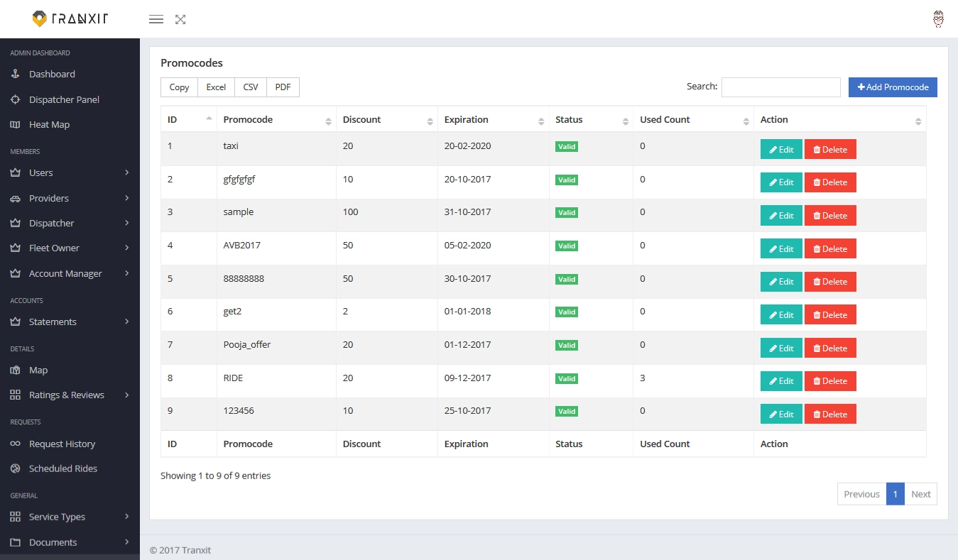Click the Service Types grid icon
The height and width of the screenshot is (560, 958).
click(16, 517)
